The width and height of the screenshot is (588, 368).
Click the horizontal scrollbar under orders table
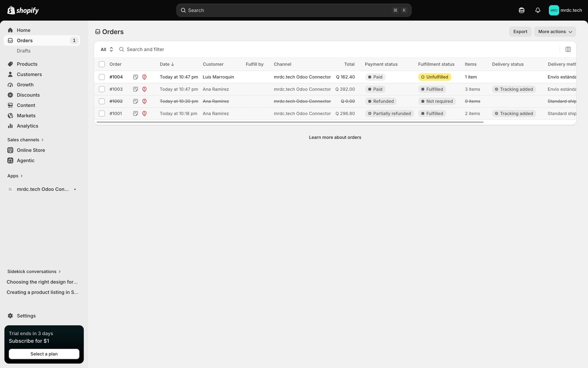[290, 122]
